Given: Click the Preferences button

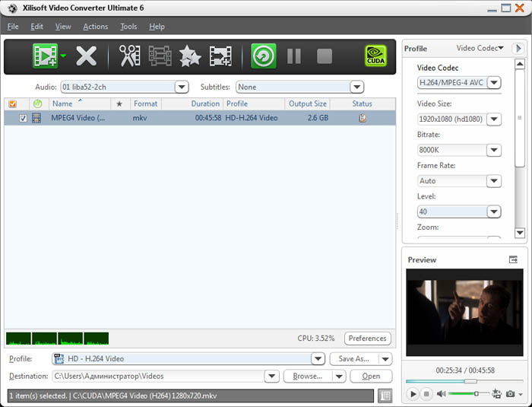Looking at the screenshot, I should (368, 339).
